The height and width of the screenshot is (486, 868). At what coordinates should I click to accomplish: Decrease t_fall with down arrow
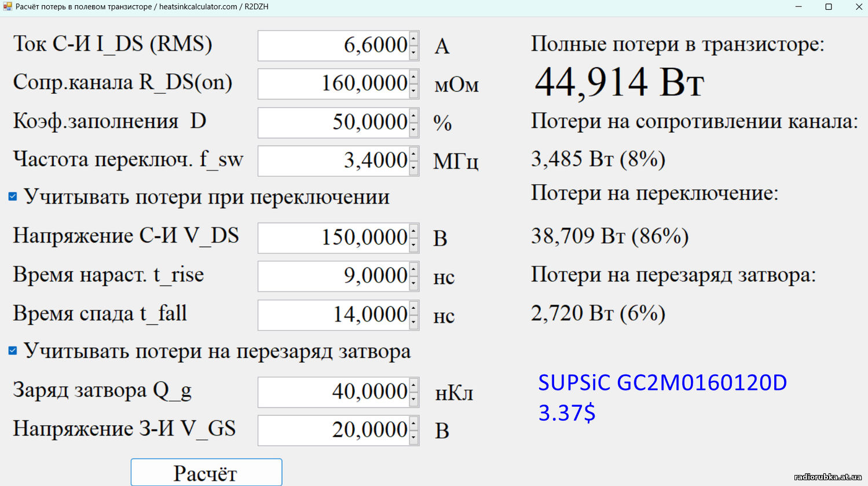pyautogui.click(x=413, y=322)
